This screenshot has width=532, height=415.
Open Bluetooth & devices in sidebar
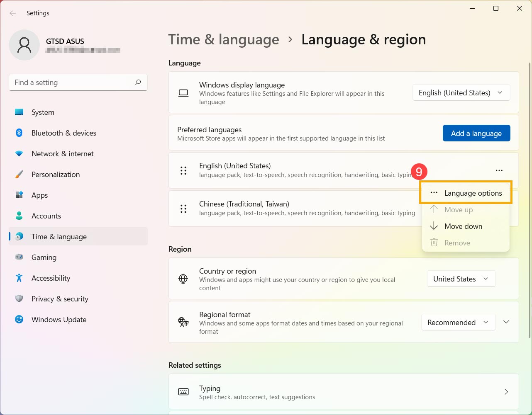[78, 133]
